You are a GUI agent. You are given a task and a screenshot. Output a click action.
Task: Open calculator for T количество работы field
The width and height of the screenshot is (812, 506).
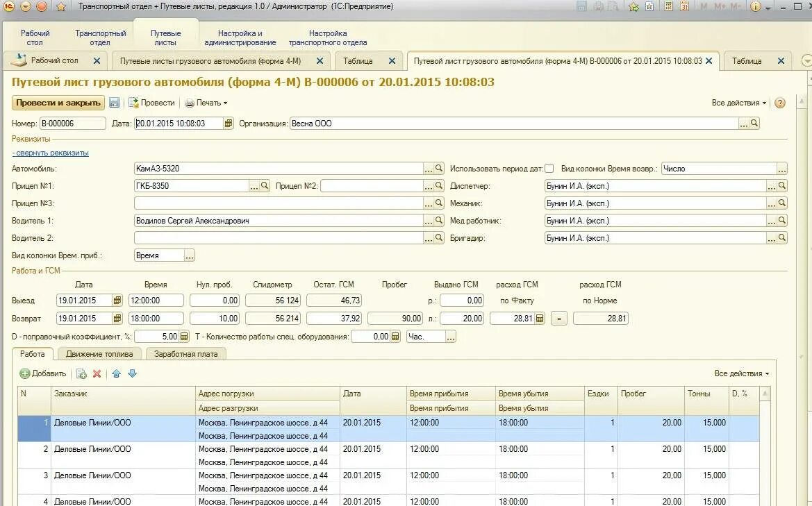(395, 337)
